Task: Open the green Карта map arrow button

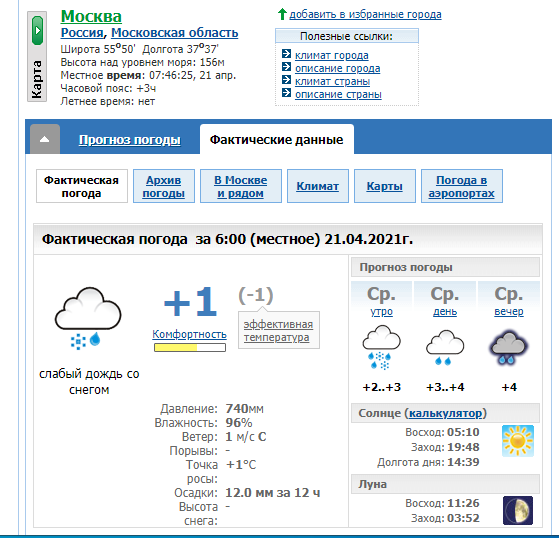Action: tap(37, 30)
